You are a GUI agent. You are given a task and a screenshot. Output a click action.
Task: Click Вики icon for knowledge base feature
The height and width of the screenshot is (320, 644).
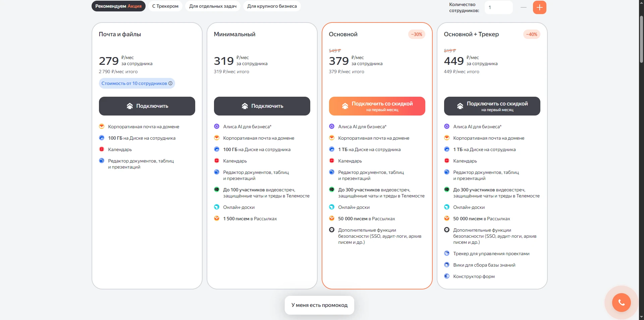pyautogui.click(x=447, y=265)
